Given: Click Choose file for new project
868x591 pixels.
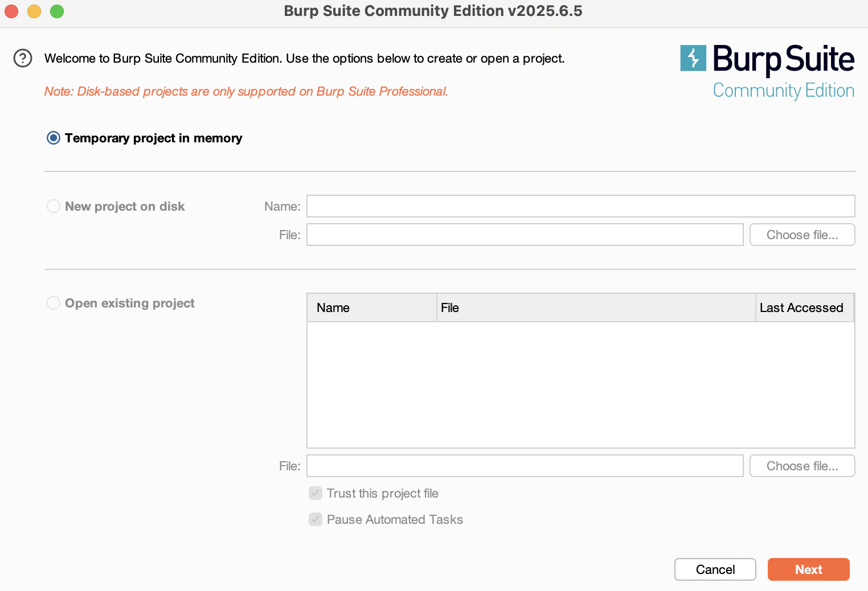Looking at the screenshot, I should (x=803, y=235).
